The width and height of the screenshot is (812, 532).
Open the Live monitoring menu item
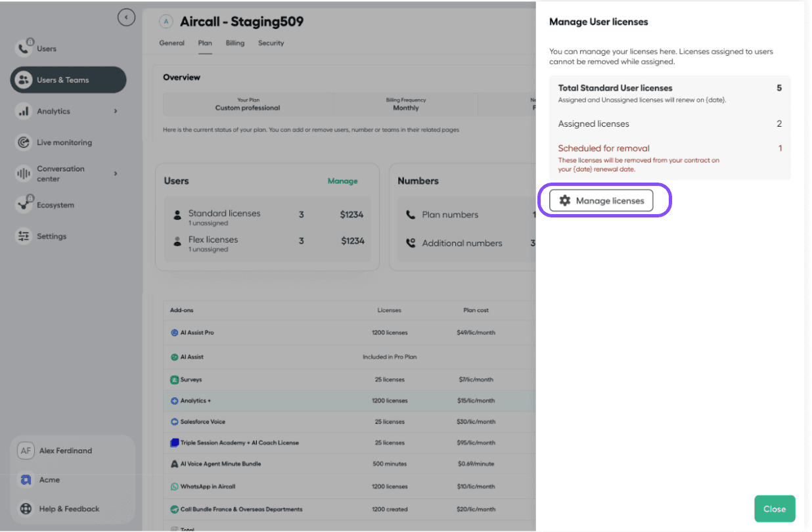64,143
